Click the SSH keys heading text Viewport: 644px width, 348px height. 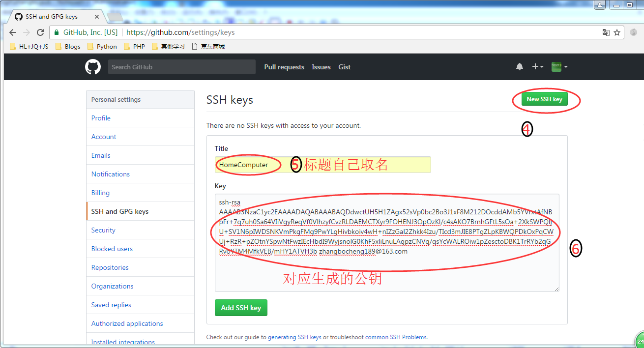[230, 100]
